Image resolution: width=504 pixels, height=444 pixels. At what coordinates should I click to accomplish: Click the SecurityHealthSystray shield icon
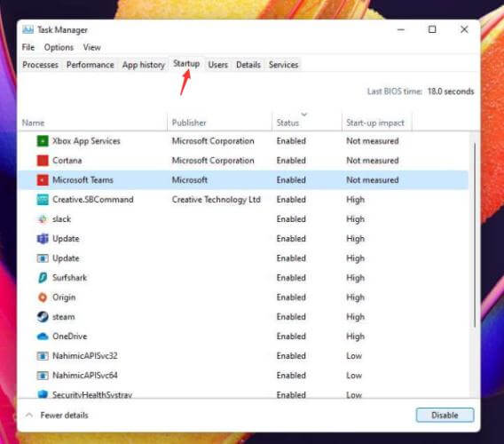pyautogui.click(x=43, y=394)
